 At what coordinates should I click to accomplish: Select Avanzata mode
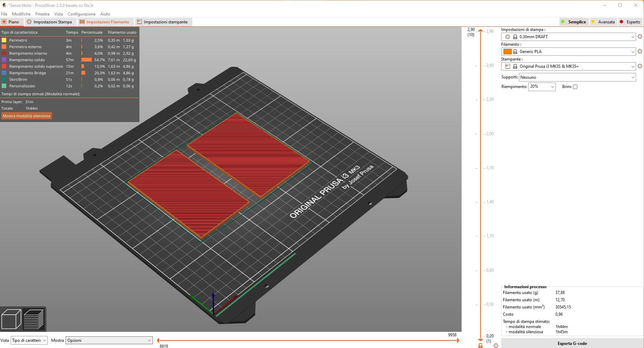(x=603, y=22)
